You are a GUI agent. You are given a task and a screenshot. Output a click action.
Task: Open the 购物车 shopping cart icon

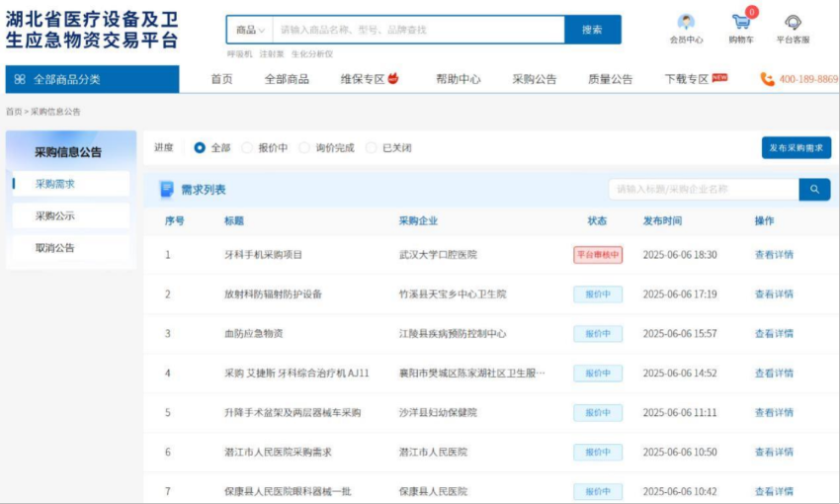(741, 22)
